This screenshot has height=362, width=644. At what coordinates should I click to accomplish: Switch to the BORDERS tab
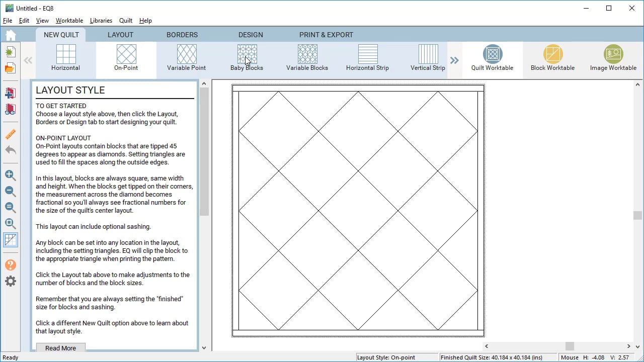point(182,35)
